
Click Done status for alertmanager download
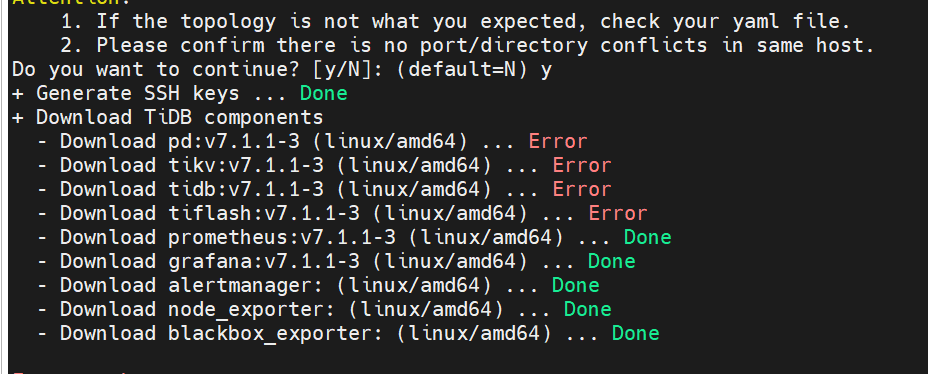coord(575,285)
